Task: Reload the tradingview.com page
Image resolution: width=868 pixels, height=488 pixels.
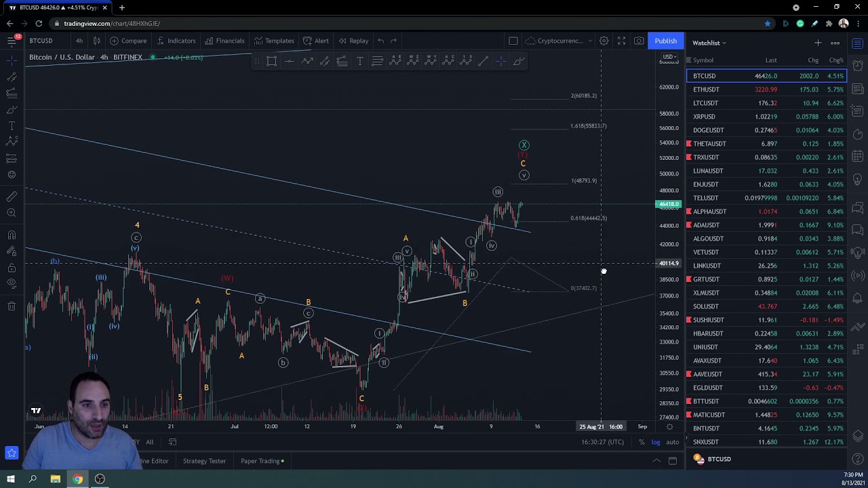Action: (39, 24)
